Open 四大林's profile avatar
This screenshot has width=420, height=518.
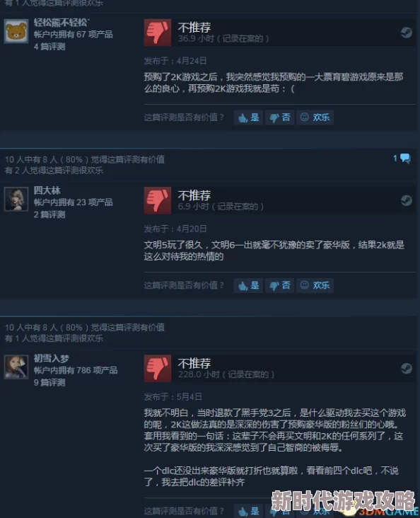click(16, 199)
